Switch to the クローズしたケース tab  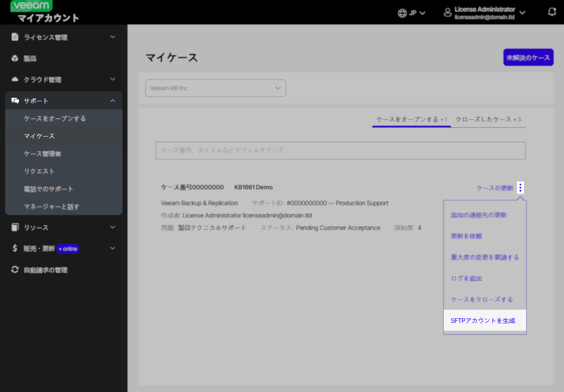click(x=488, y=119)
